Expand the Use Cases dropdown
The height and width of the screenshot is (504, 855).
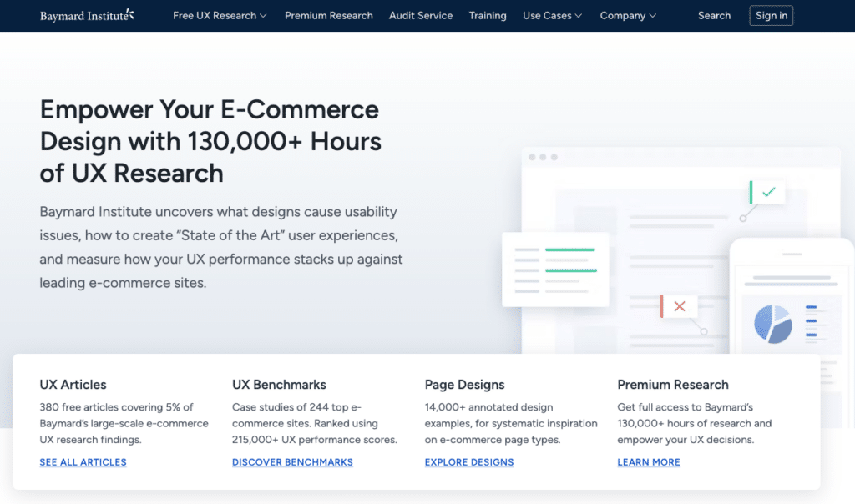click(553, 16)
